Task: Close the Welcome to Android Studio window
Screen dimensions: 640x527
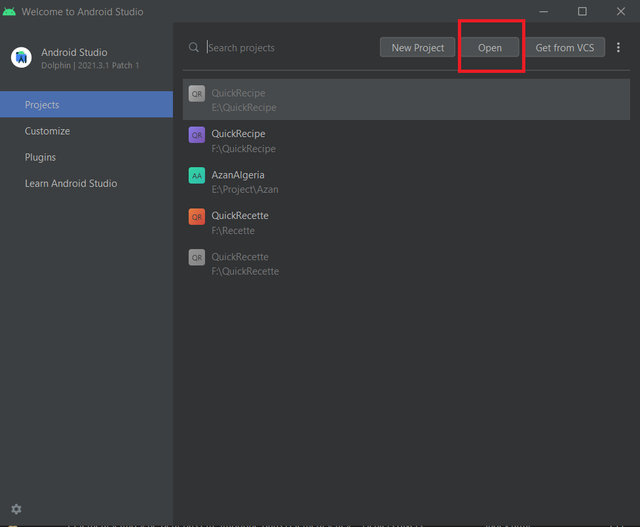Action: [x=620, y=11]
